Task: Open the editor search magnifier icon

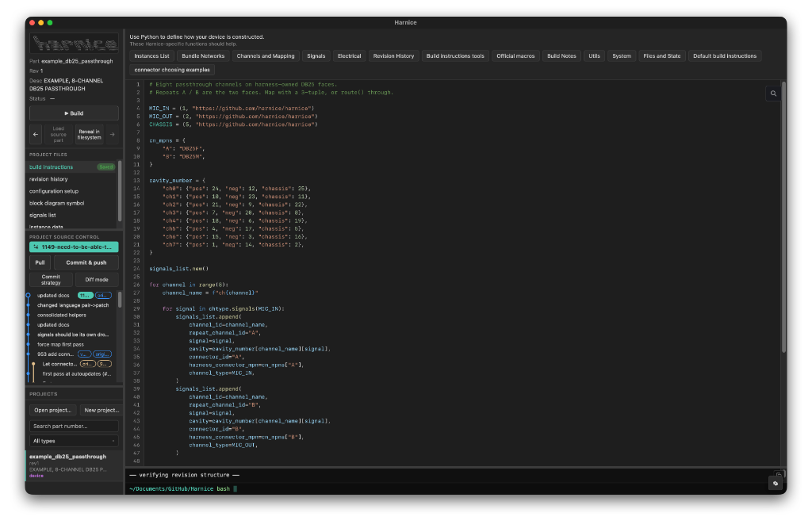Action: (x=773, y=94)
